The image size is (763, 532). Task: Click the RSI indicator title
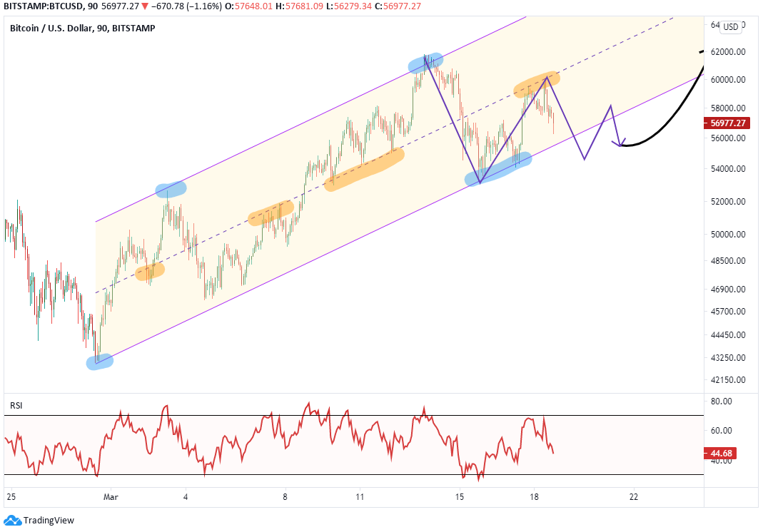click(16, 406)
